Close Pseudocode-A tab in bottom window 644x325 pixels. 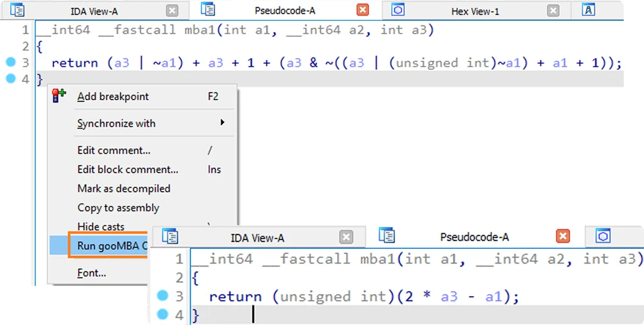tap(562, 237)
